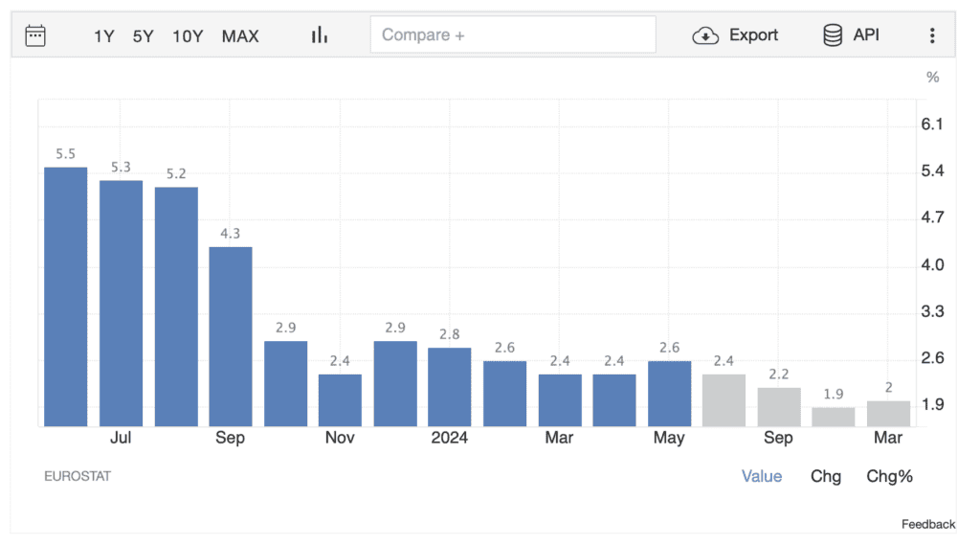Click the 2.8 bar above 2024
The height and width of the screenshot is (545, 980).
[450, 387]
